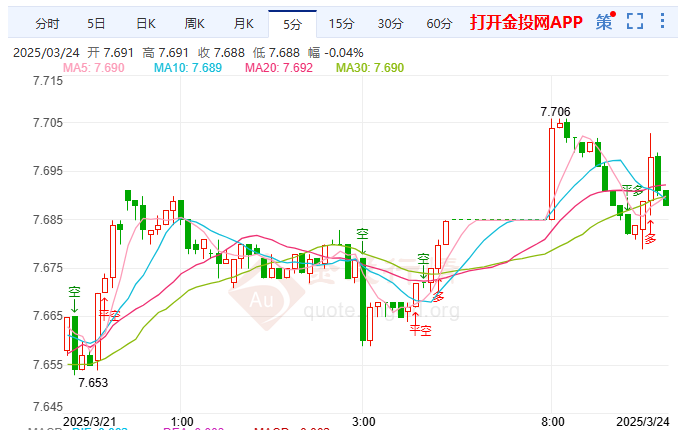Select the 30分 interval tab

pos(390,24)
